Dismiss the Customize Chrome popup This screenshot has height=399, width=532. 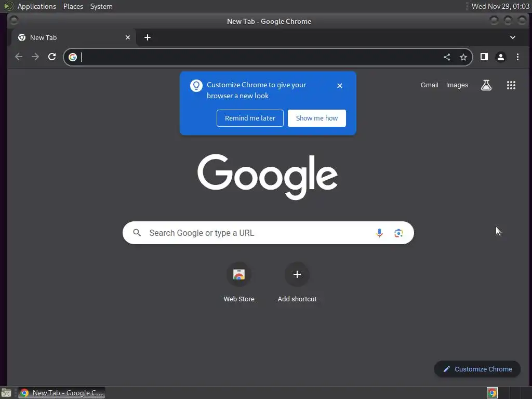point(340,86)
